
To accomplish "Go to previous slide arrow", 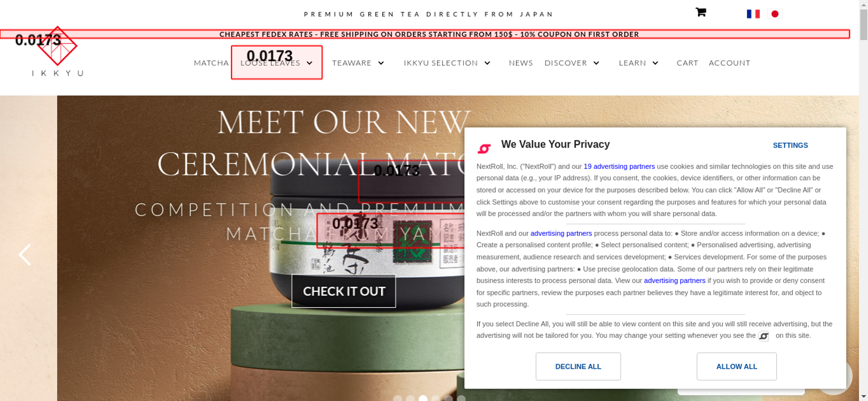I will [x=25, y=255].
